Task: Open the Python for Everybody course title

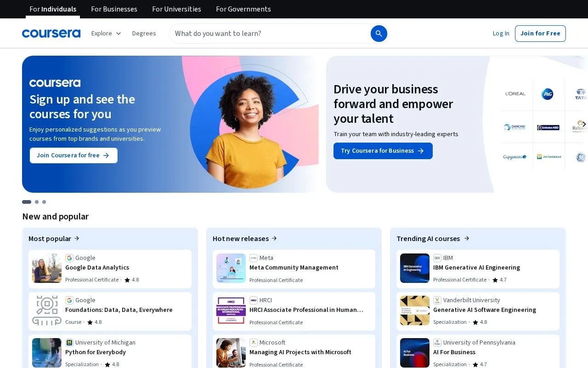Action: coord(96,352)
